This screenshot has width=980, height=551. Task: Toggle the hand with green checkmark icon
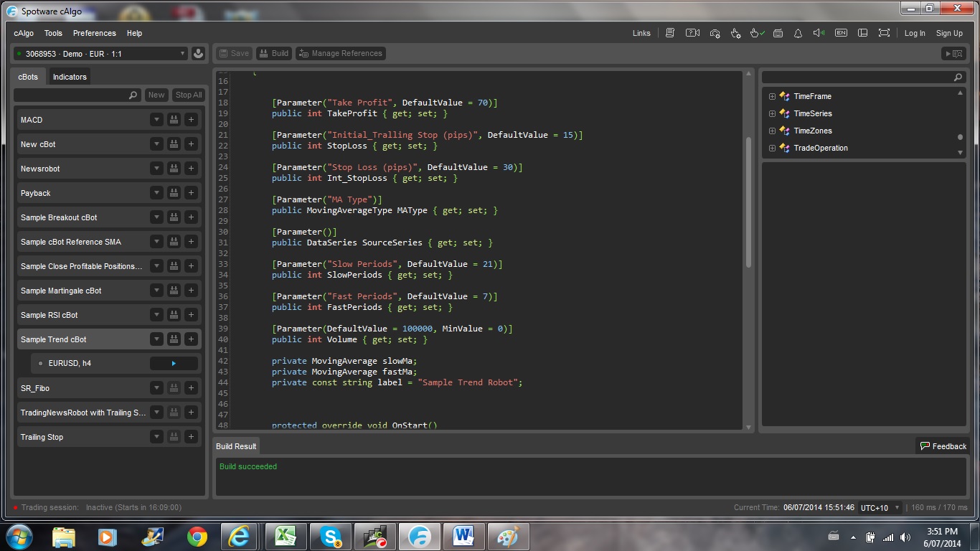(757, 33)
